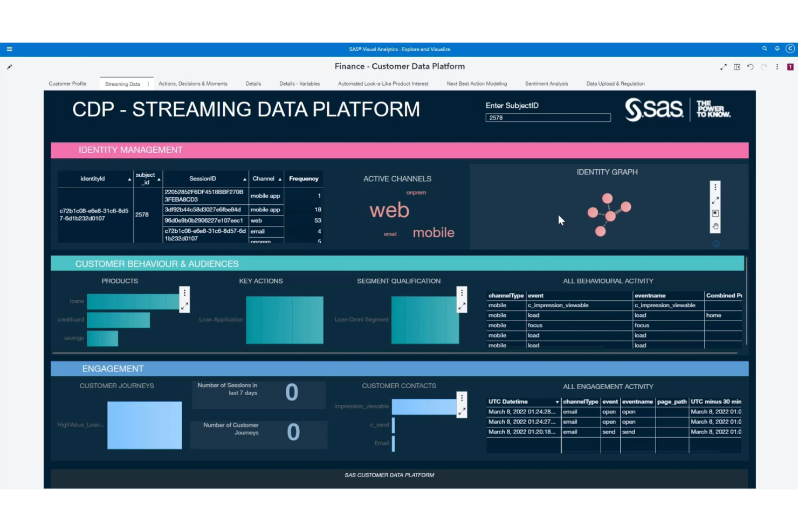Activate the box-select icon beside Identity Graph

[715, 213]
